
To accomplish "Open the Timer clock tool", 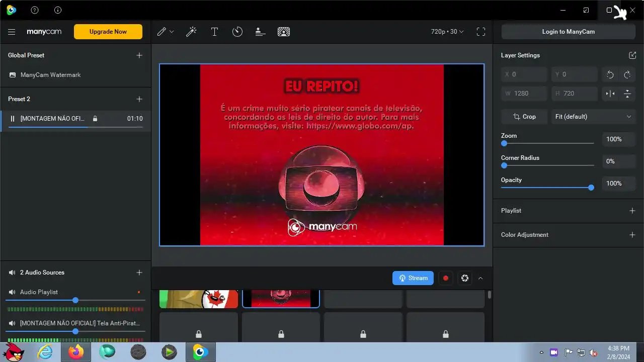I will (x=237, y=32).
